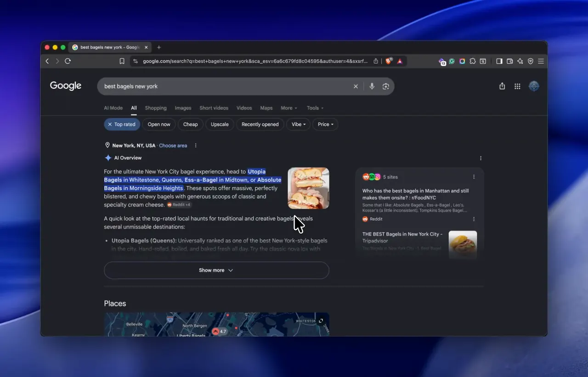Open the r/FoodNYC Reddit result link

(x=416, y=194)
